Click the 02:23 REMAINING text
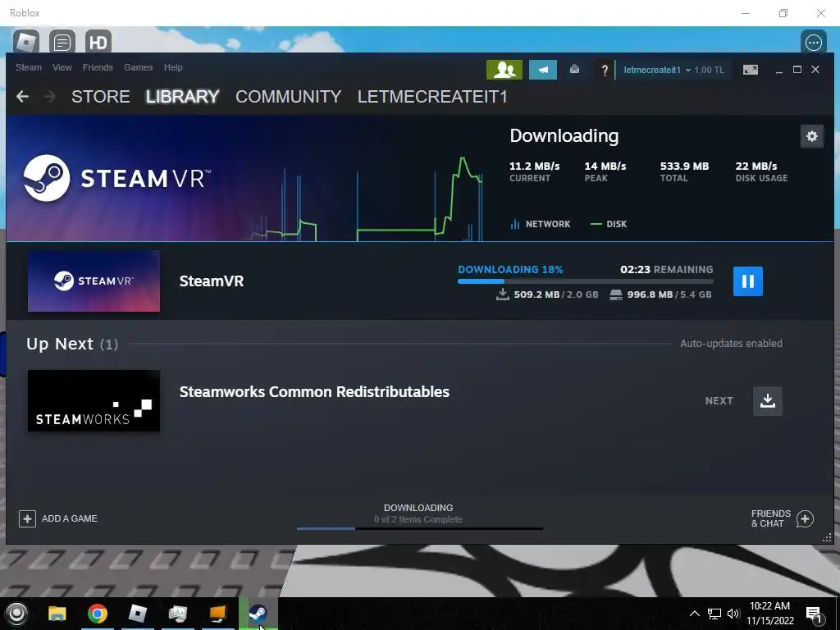 pyautogui.click(x=667, y=269)
